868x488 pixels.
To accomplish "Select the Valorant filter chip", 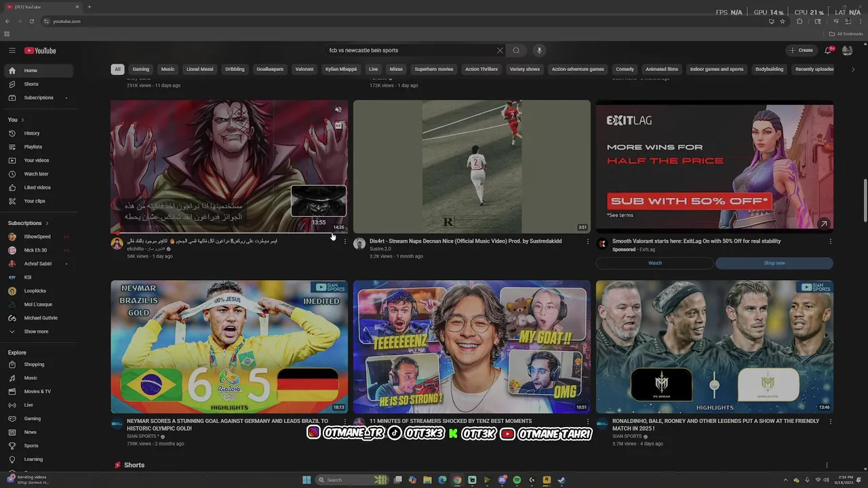I will pos(304,69).
